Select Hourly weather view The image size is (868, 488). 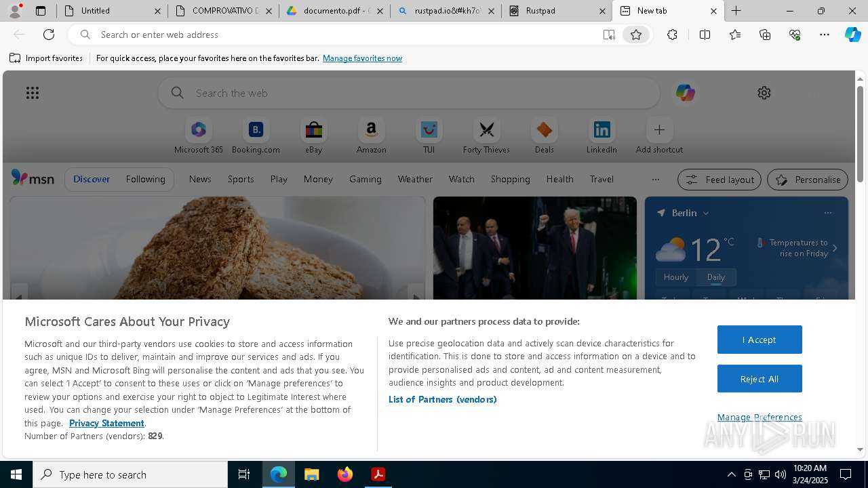[675, 277]
